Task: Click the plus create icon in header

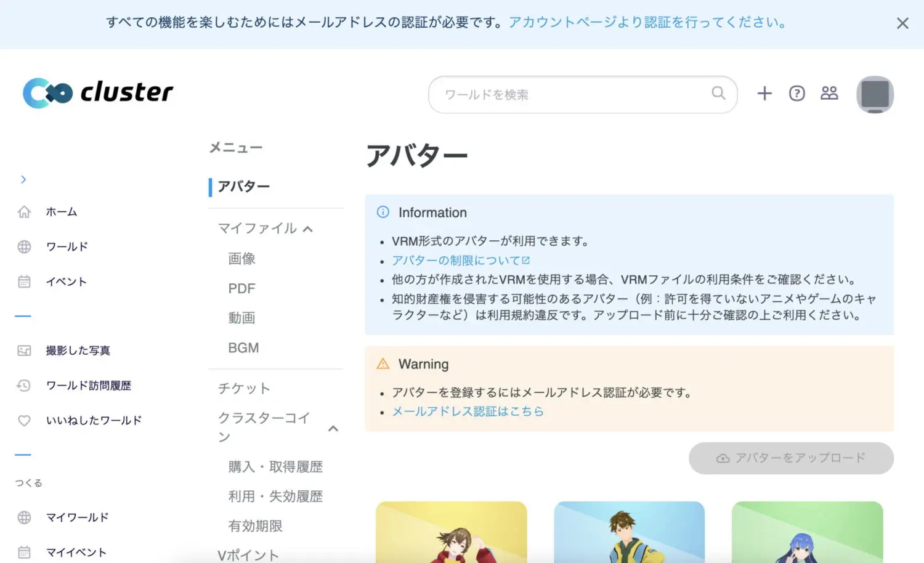Action: (x=764, y=93)
